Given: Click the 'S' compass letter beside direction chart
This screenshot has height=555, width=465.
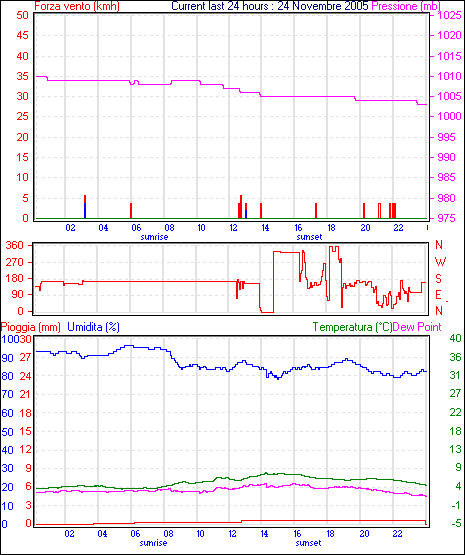Looking at the screenshot, I should (x=438, y=279).
